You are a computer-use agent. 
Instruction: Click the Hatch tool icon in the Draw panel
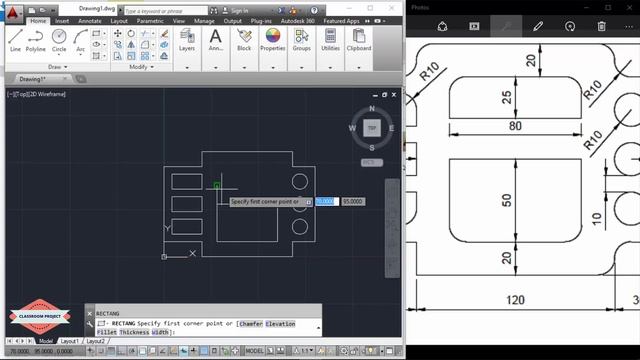96,56
